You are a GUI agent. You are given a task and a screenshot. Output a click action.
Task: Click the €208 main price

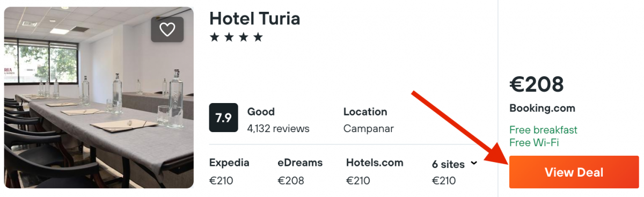pyautogui.click(x=537, y=84)
